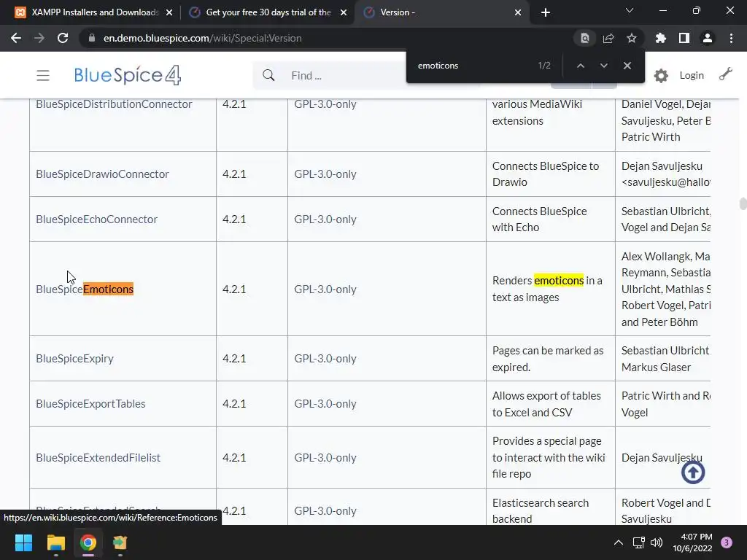Image resolution: width=747 pixels, height=560 pixels.
Task: Go to previous find match
Action: pos(580,66)
